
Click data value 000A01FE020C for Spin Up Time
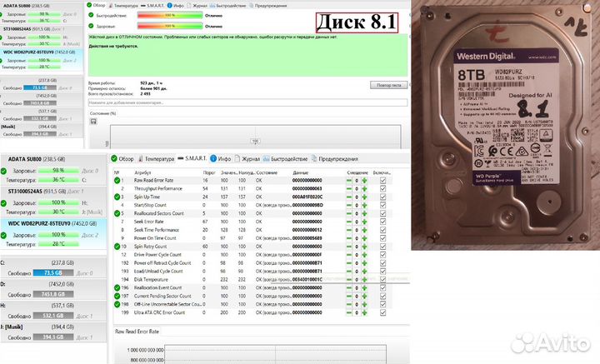click(x=307, y=197)
